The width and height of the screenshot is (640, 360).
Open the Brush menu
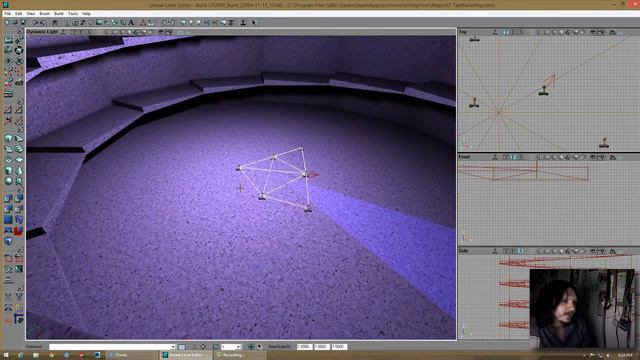(x=44, y=13)
